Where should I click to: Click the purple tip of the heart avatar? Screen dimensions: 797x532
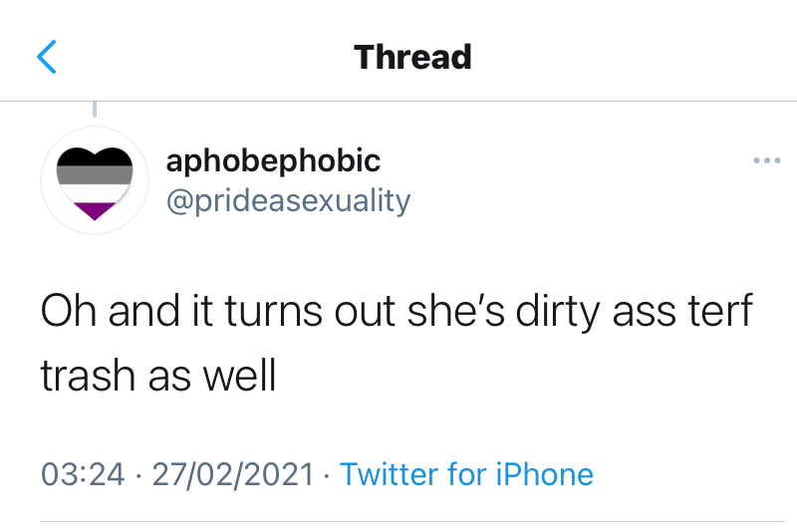94,209
